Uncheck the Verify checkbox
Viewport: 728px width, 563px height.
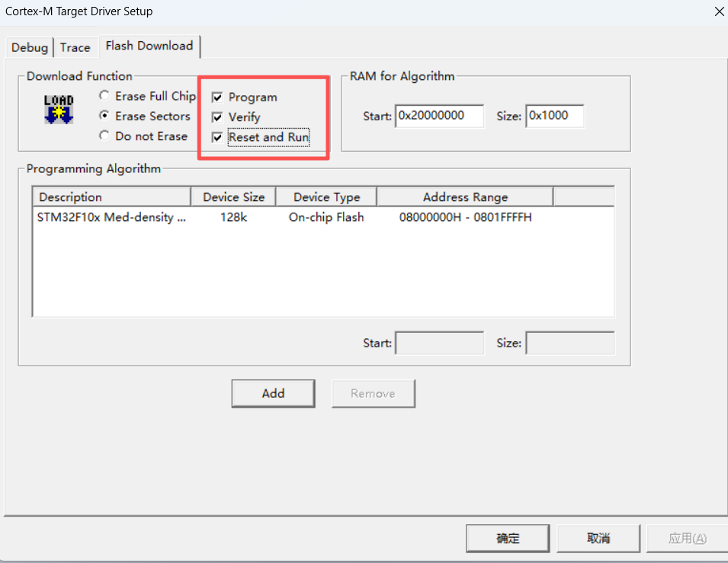click(x=236, y=117)
